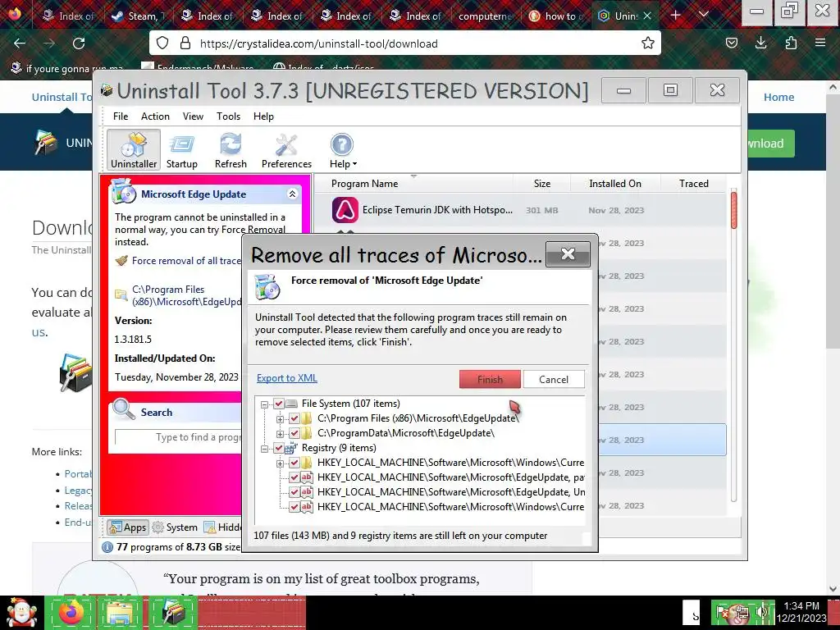This screenshot has height=630, width=840.
Task: Open a new Firefox tab
Action: (x=676, y=15)
